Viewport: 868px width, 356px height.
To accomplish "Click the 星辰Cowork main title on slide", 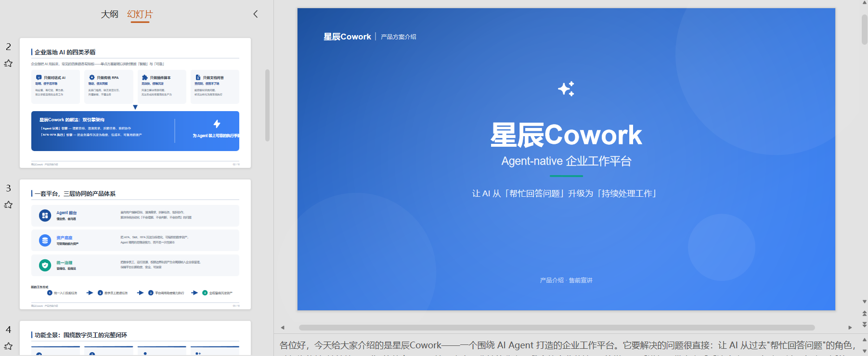I will (566, 135).
